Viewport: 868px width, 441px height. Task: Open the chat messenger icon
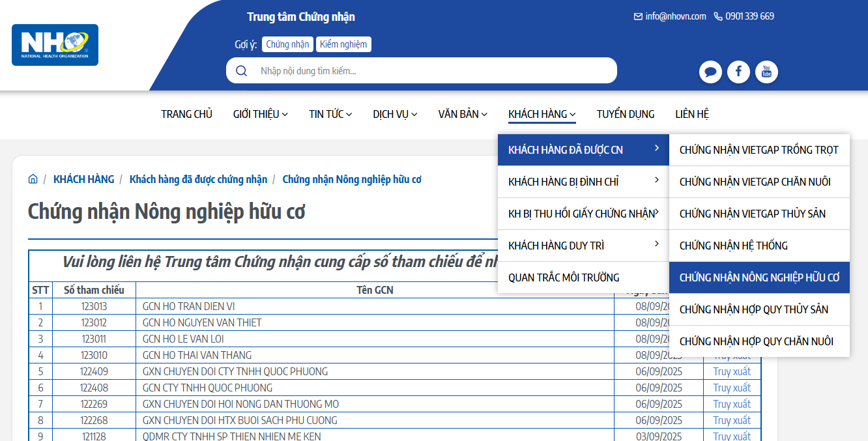(710, 72)
